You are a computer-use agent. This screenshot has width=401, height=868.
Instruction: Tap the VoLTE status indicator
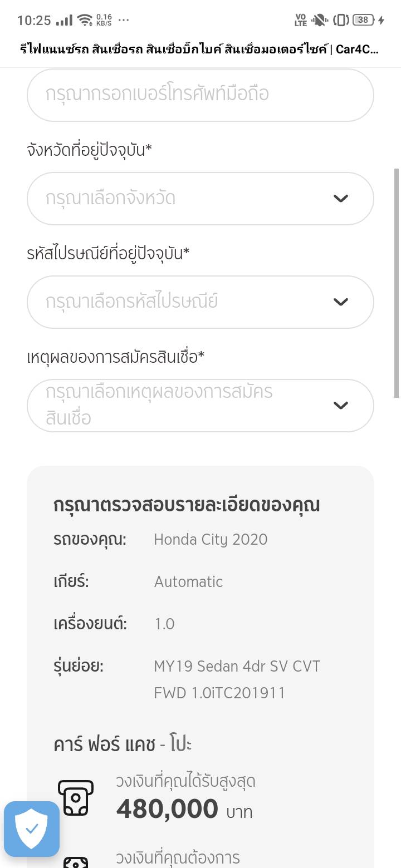point(301,21)
